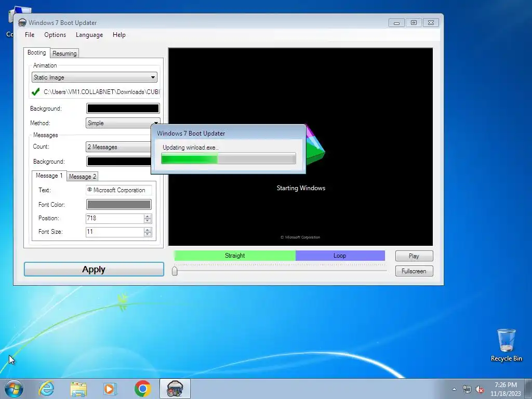Screen dimensions: 532x399
Task: Open the Recycle Bin desktop icon
Action: [x=506, y=345]
